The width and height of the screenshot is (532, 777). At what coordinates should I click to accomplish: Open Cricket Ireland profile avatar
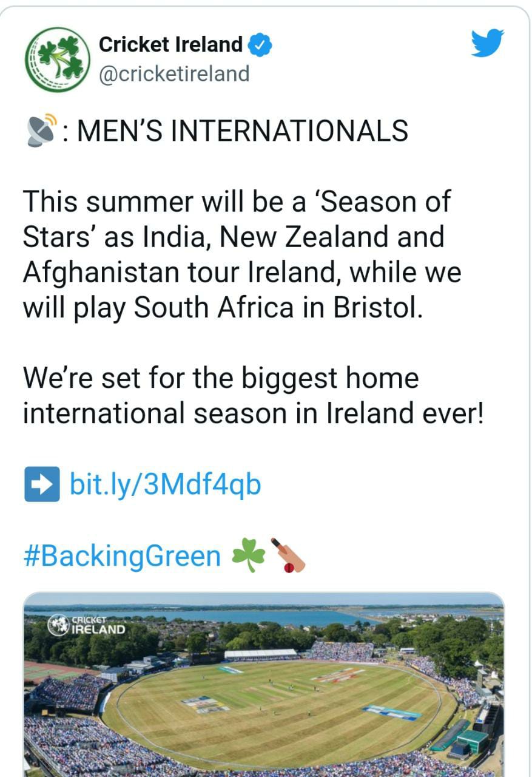[x=58, y=59]
